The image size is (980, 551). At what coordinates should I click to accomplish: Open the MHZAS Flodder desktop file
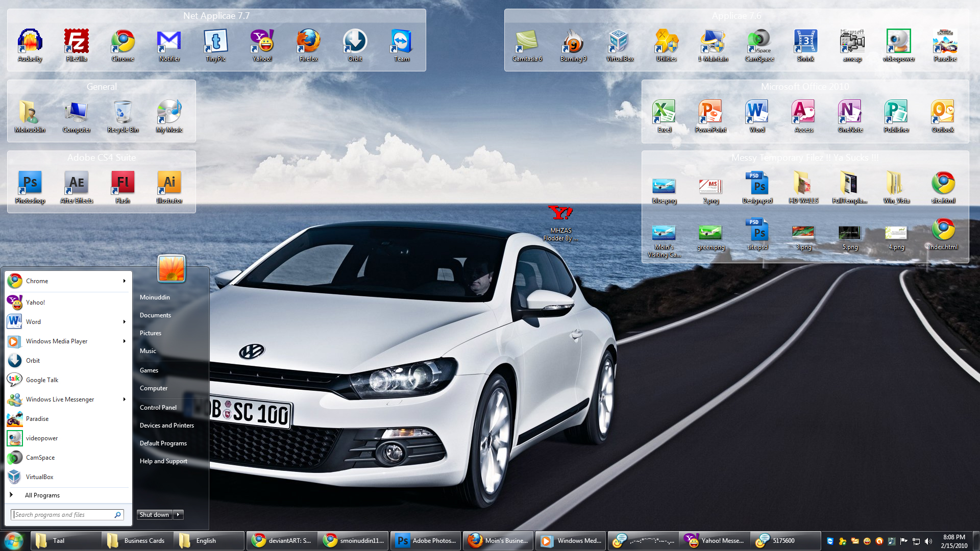560,223
